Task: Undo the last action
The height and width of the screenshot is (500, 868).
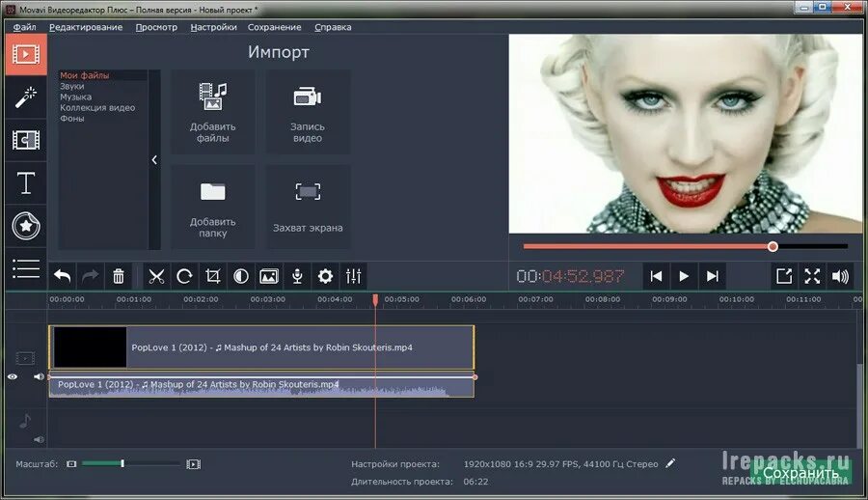Action: (62, 276)
